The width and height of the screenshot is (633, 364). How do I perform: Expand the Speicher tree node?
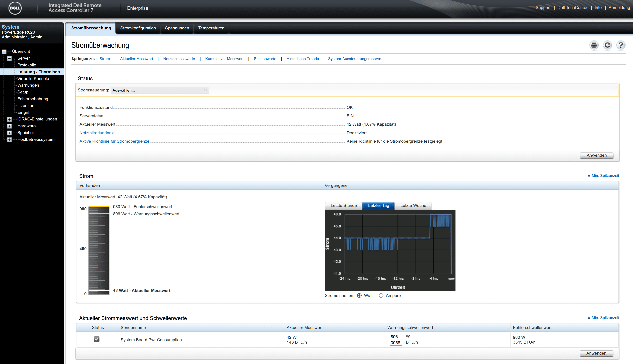click(9, 133)
